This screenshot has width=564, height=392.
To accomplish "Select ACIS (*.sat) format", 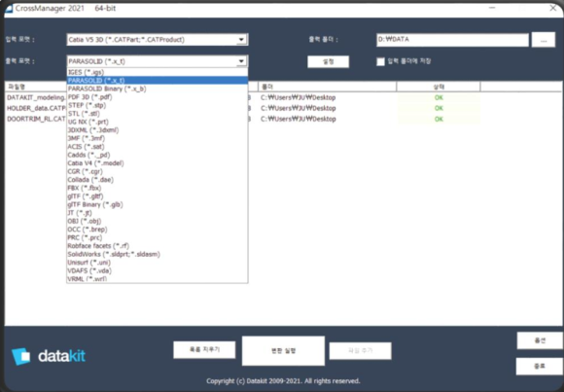I will coord(158,147).
